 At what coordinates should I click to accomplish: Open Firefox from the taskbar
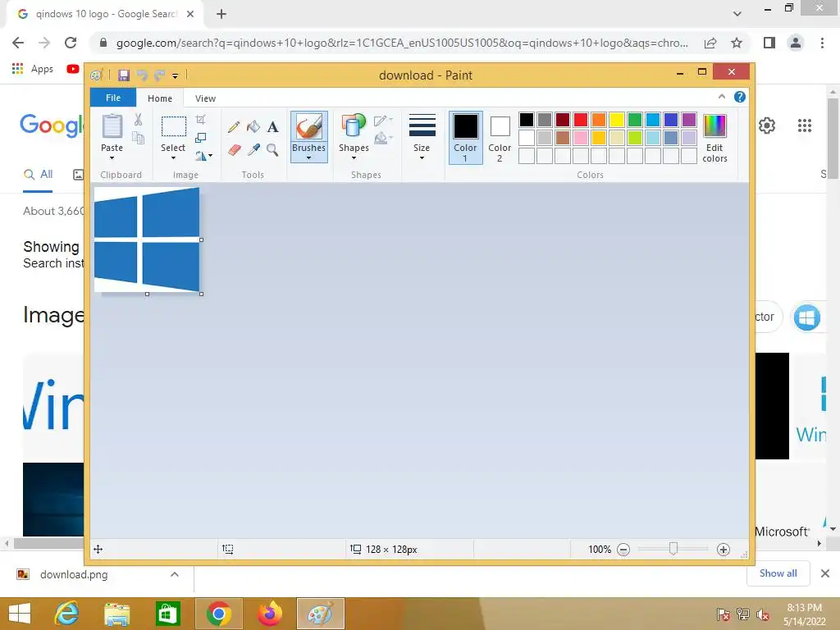point(269,614)
